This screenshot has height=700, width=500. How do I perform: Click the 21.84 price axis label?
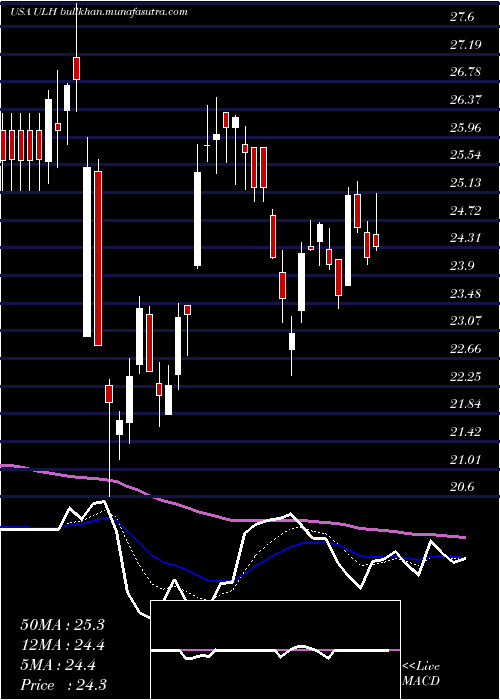[x=466, y=404]
